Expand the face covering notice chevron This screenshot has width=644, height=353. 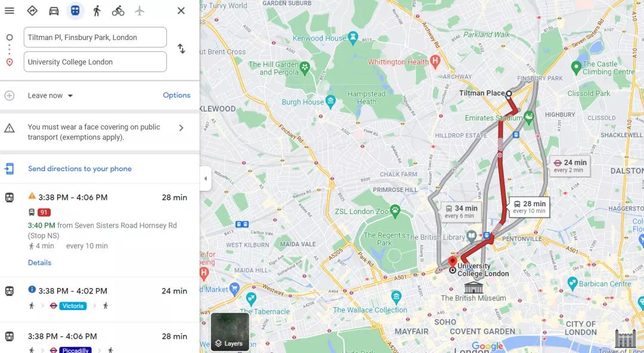click(x=181, y=128)
